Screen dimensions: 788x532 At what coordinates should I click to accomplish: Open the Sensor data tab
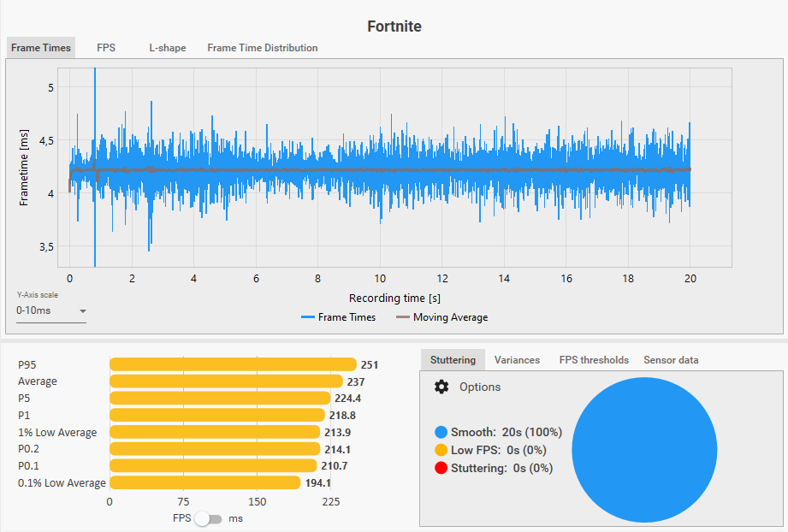(x=671, y=360)
